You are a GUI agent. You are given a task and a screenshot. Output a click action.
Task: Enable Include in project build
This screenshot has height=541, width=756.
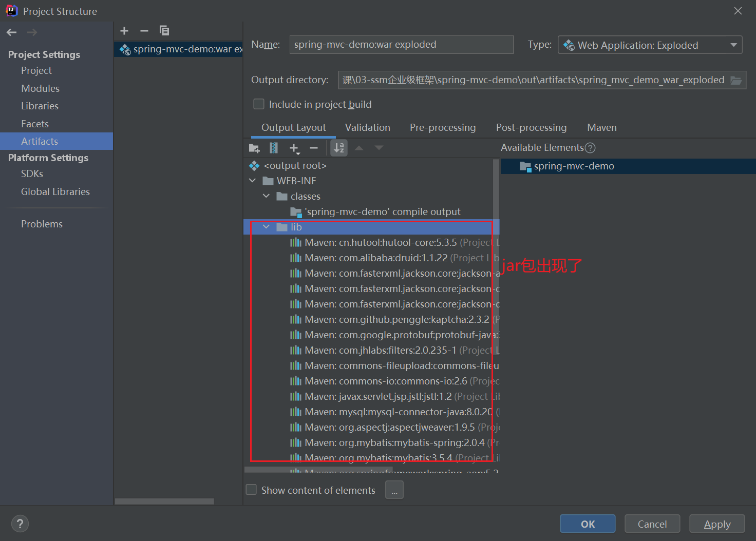259,104
